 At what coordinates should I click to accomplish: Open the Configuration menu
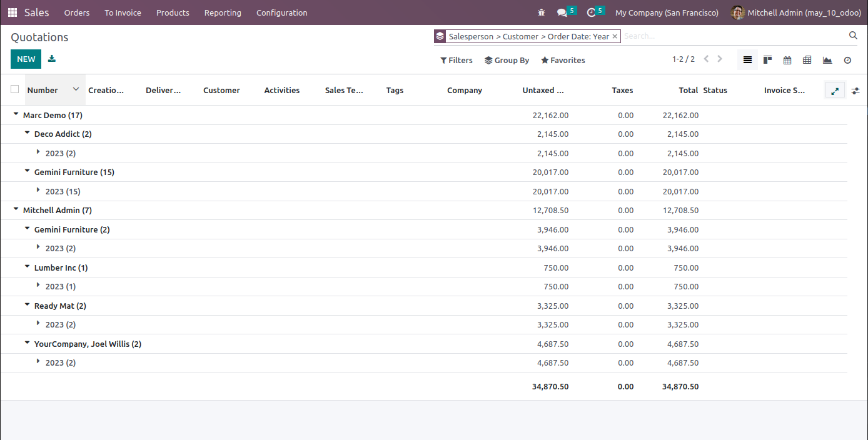[x=281, y=12]
